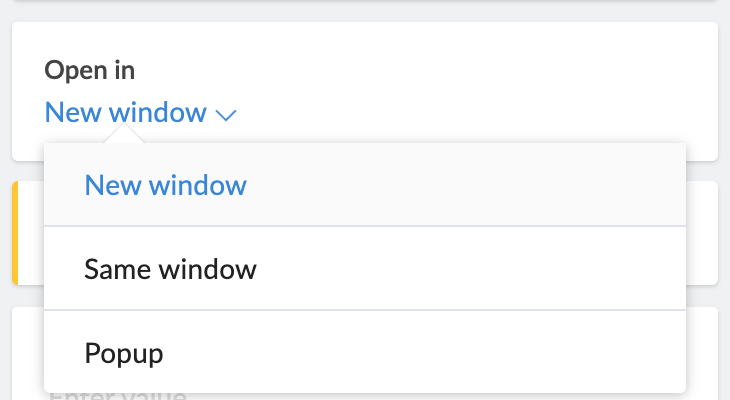Click the white card at the very top

click(365, 1)
